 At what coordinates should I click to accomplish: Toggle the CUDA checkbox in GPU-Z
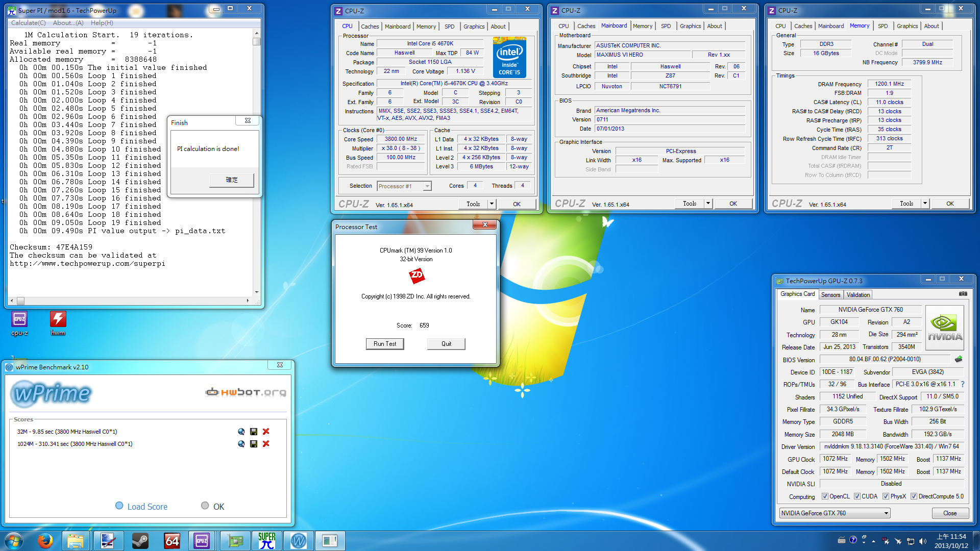tap(857, 496)
